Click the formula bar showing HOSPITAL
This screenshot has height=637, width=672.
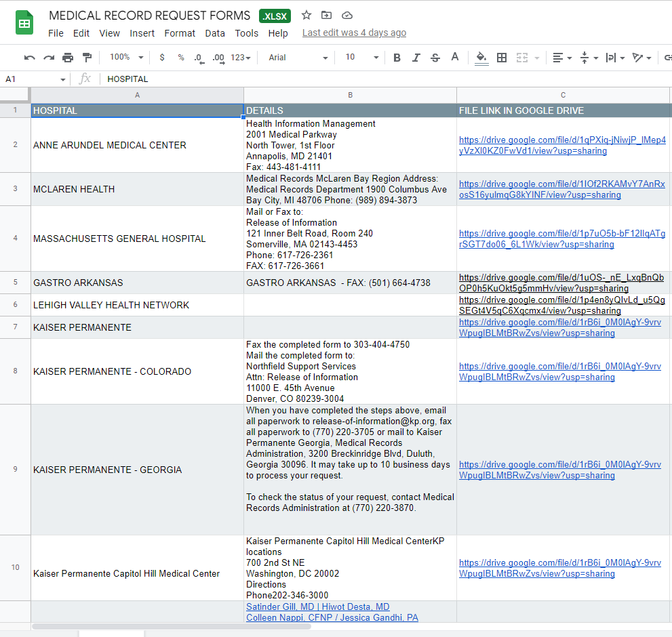[x=386, y=79]
